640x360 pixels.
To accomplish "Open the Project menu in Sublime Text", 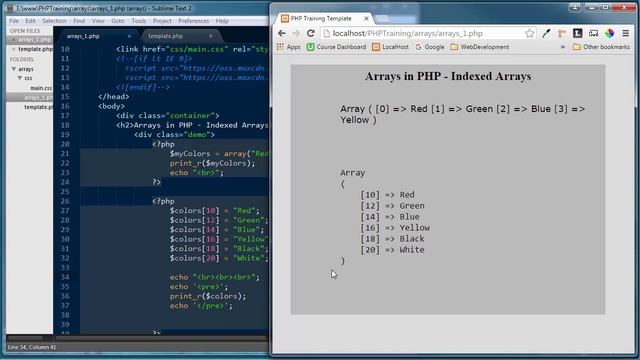I will (x=162, y=21).
